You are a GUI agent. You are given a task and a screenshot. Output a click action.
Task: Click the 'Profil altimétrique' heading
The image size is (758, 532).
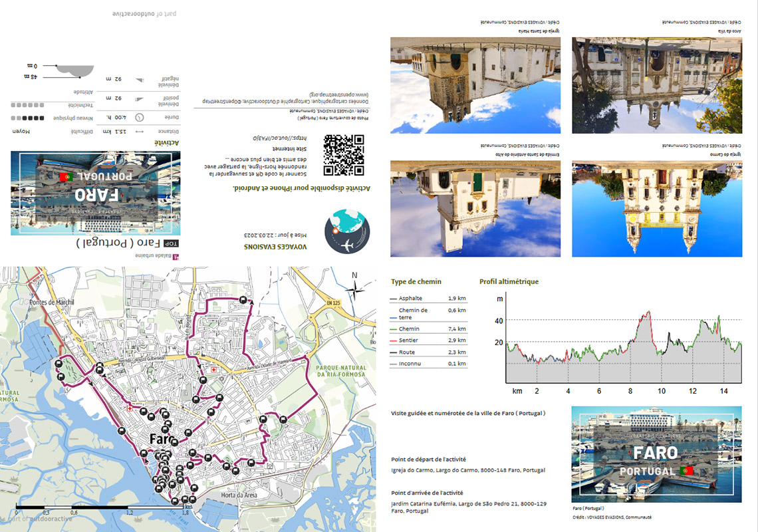[x=509, y=281]
